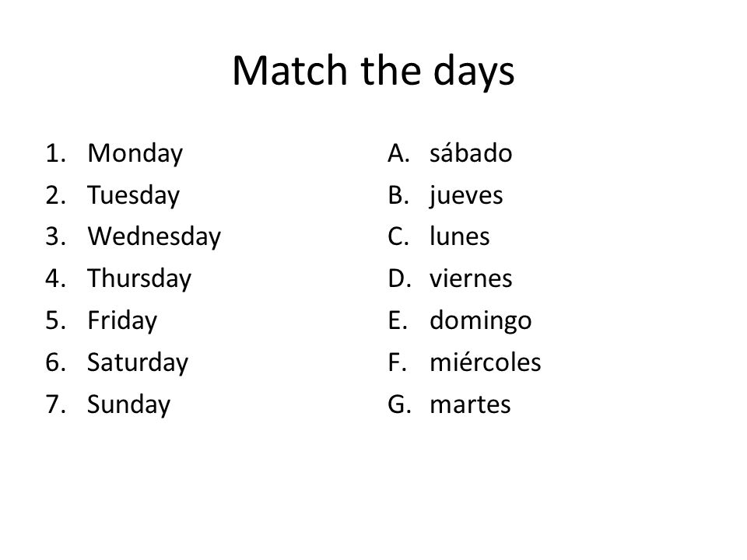Select the word Sunday
Image resolution: width=747 pixels, height=560 pixels.
[x=128, y=404]
